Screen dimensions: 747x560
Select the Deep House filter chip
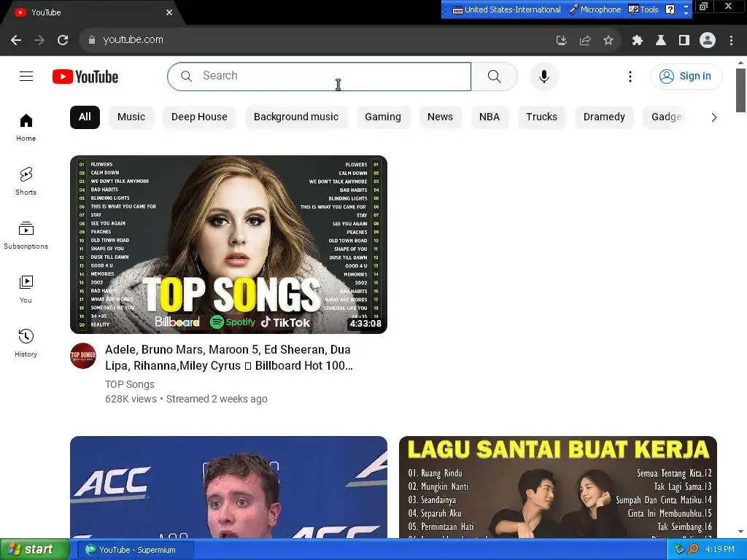tap(199, 117)
